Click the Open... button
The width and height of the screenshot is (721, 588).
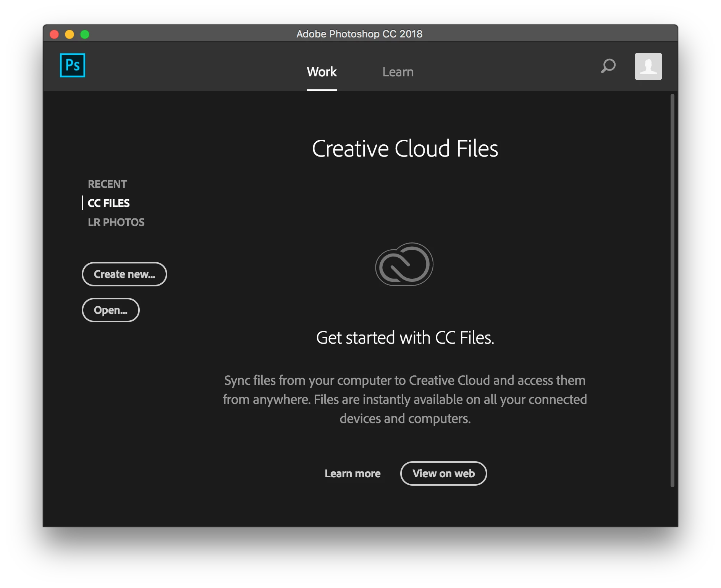(111, 310)
